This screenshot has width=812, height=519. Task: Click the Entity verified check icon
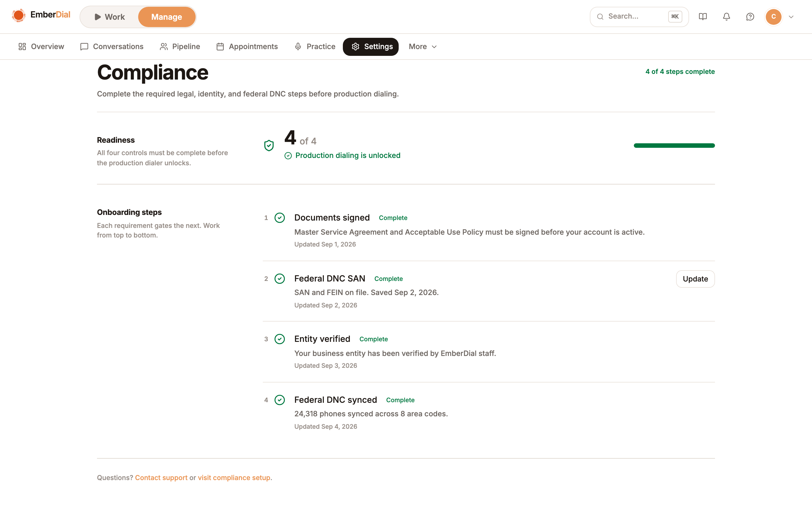click(279, 339)
